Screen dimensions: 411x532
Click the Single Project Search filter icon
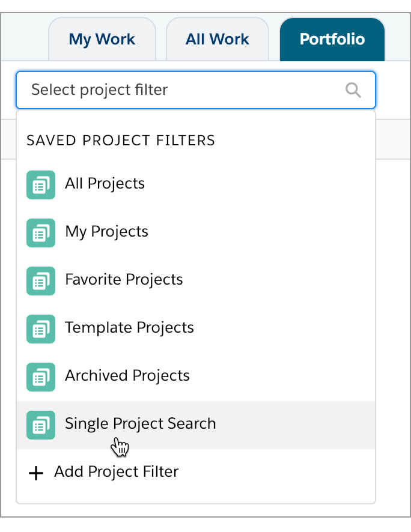(41, 425)
